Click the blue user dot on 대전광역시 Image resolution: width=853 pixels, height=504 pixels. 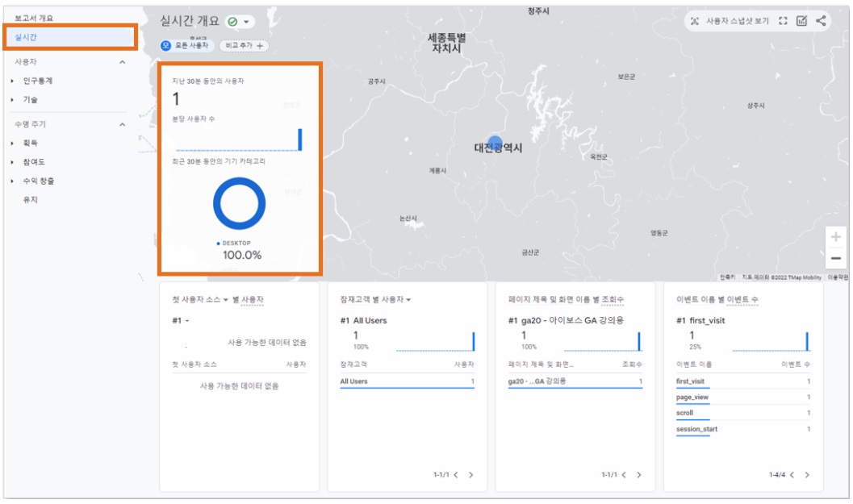(495, 143)
